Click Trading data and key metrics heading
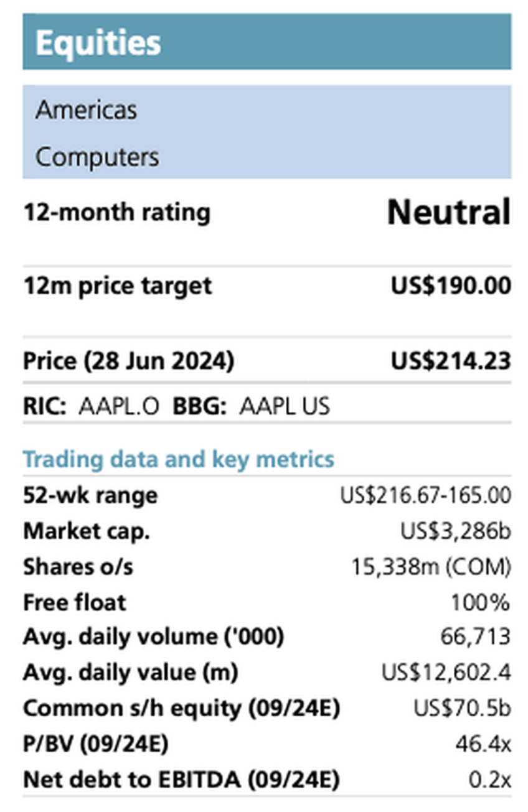Viewport: 528px width, 812px height. 179,460
